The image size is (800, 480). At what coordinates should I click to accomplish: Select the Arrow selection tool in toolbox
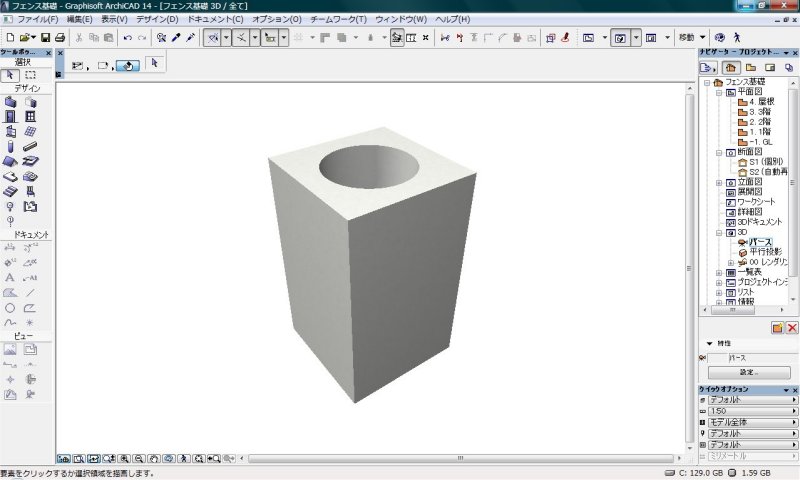[x=12, y=74]
